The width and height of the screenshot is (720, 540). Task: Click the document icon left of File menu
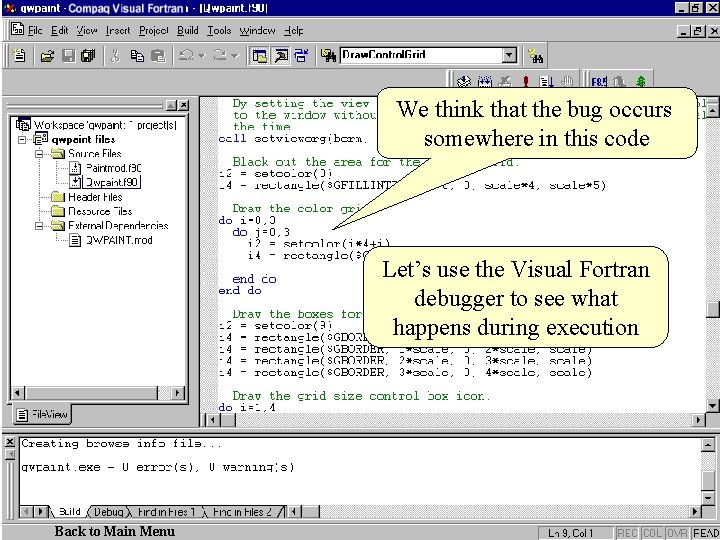pyautogui.click(x=17, y=29)
